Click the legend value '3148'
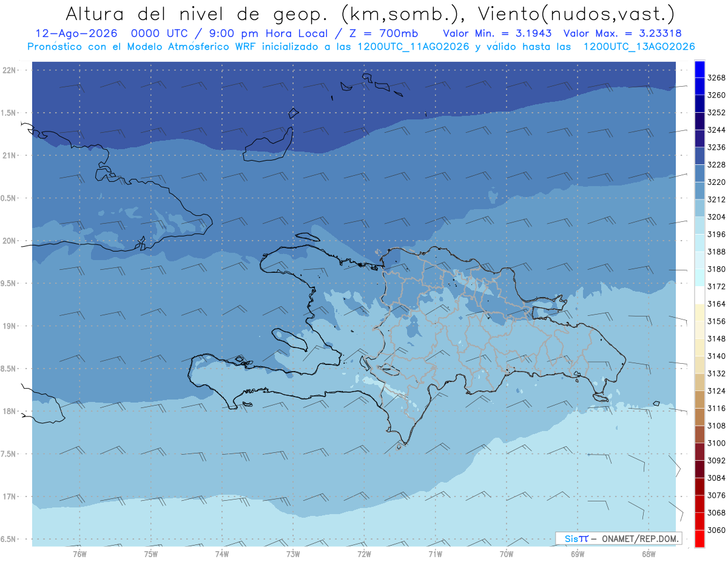 tap(716, 338)
